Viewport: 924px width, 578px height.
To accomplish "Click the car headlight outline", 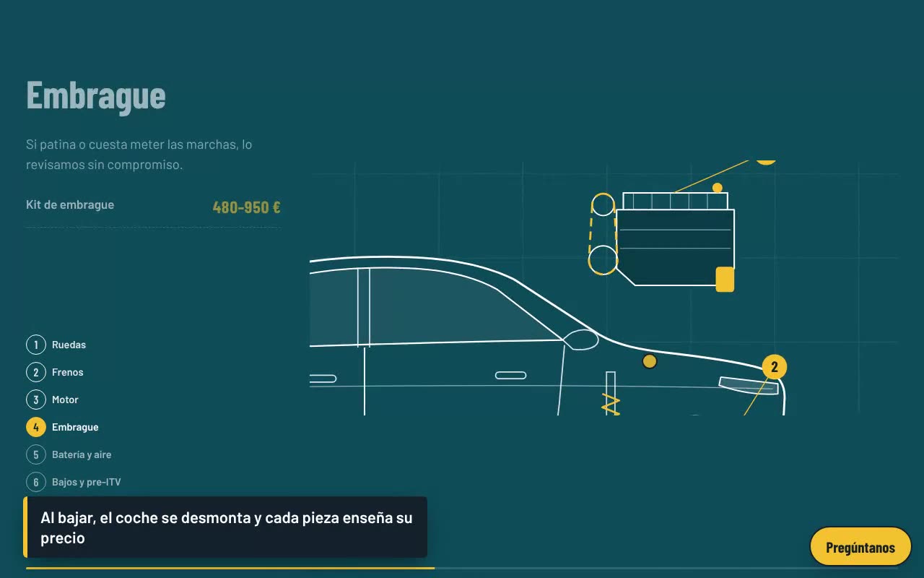I will point(749,386).
